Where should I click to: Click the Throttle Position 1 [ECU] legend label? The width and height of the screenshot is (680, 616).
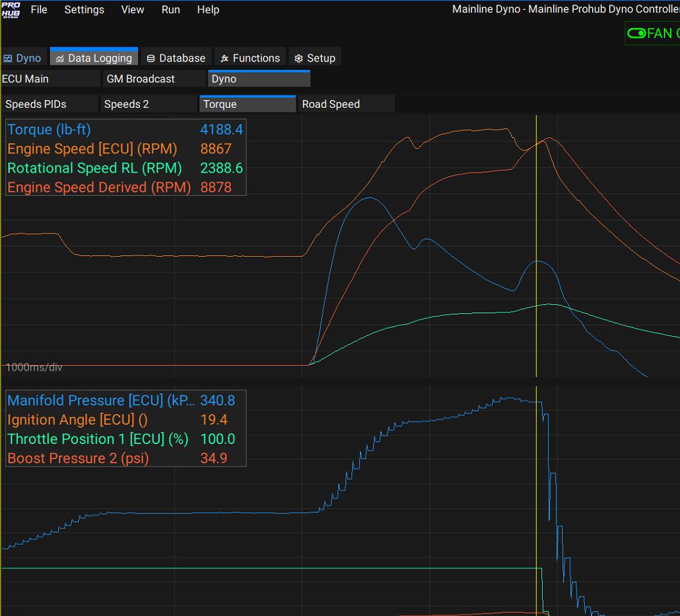pyautogui.click(x=98, y=439)
